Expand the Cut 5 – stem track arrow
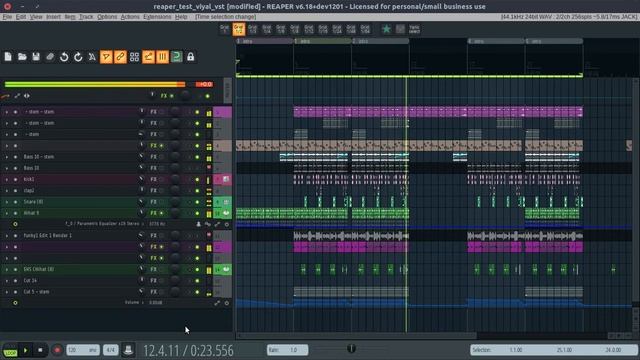 (x=6, y=292)
